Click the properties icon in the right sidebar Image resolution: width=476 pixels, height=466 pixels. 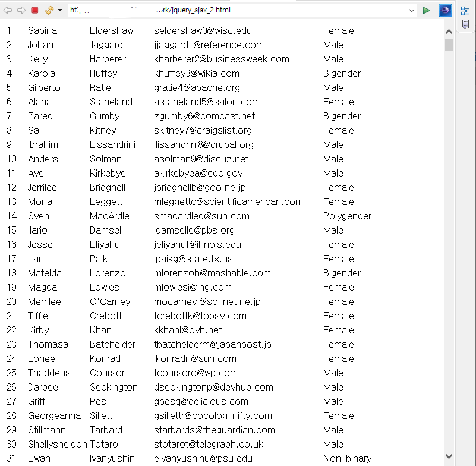coord(465,10)
